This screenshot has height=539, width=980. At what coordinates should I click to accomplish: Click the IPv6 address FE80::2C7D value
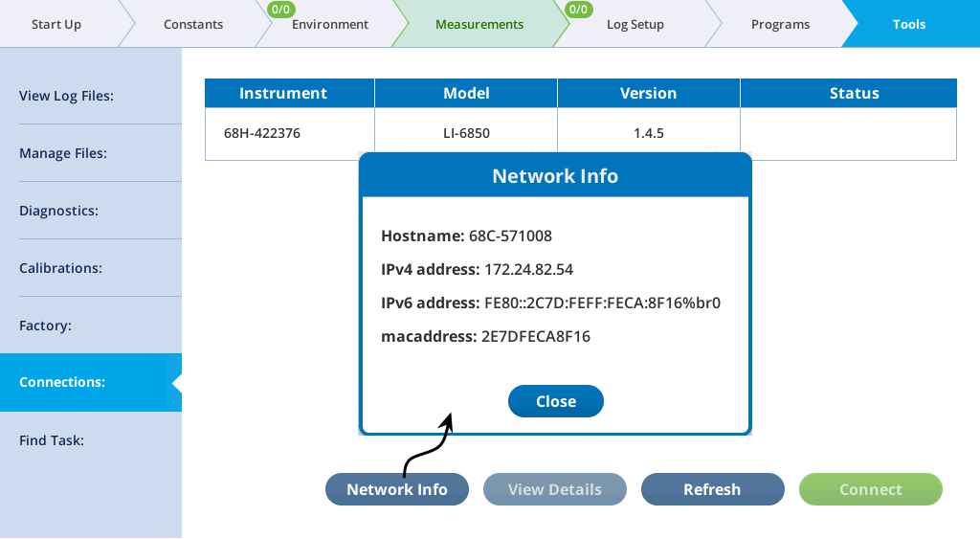click(603, 303)
